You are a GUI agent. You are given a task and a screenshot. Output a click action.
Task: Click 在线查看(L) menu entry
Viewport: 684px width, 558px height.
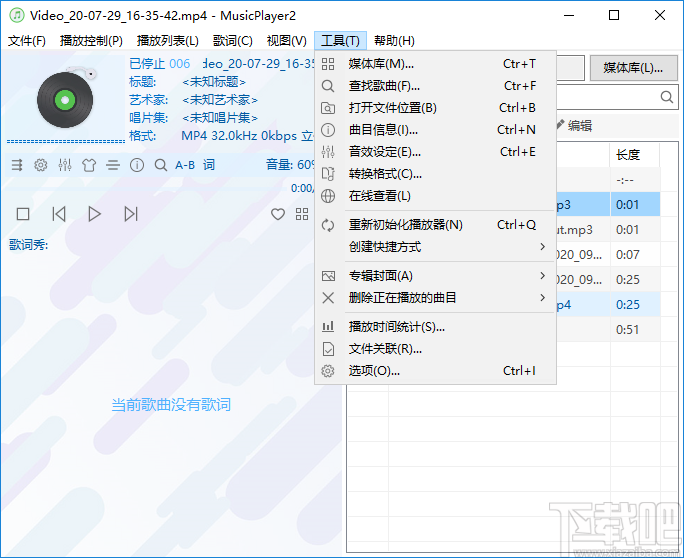pyautogui.click(x=435, y=196)
